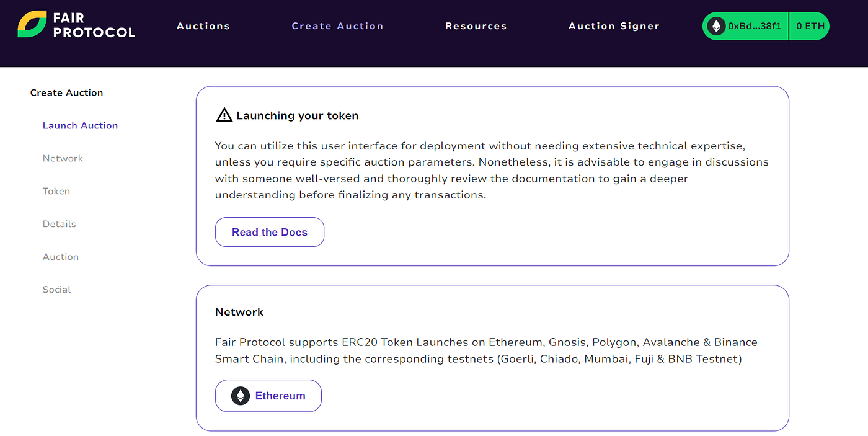The height and width of the screenshot is (436, 868).
Task: Switch to the Create Auction nav tab
Action: 337,26
